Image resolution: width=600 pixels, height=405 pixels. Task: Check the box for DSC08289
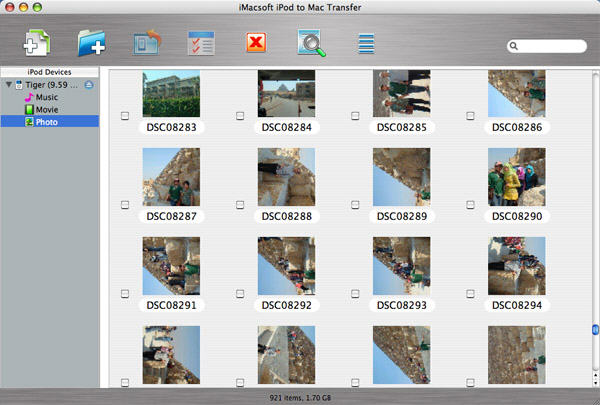click(x=355, y=205)
